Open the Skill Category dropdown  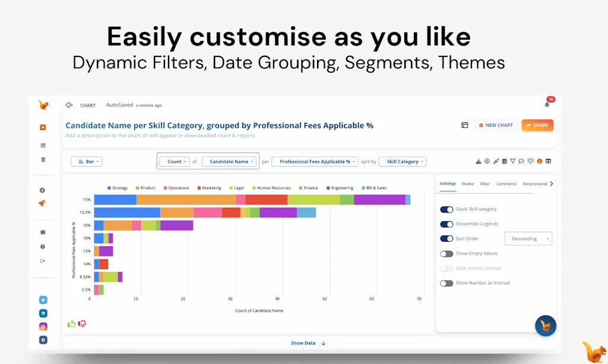click(403, 161)
